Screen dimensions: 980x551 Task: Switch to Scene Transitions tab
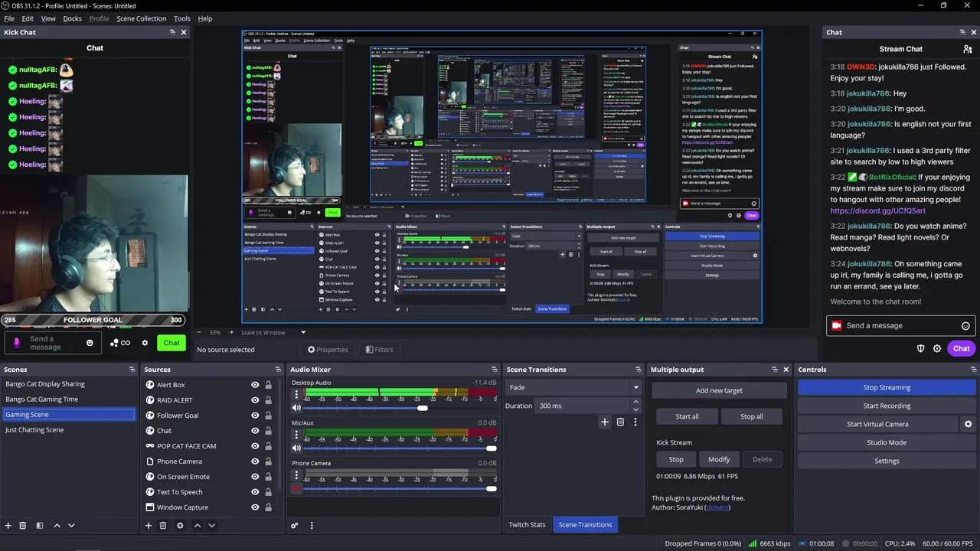(585, 525)
